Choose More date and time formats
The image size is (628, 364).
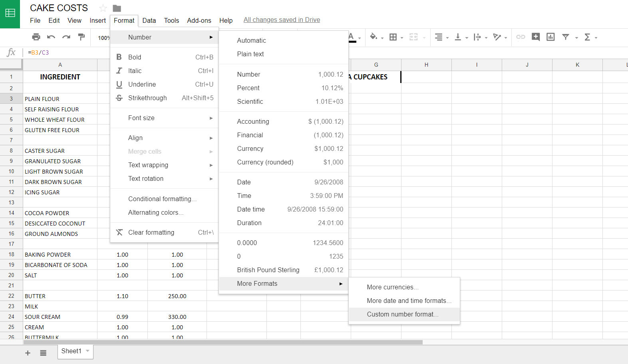404,301
